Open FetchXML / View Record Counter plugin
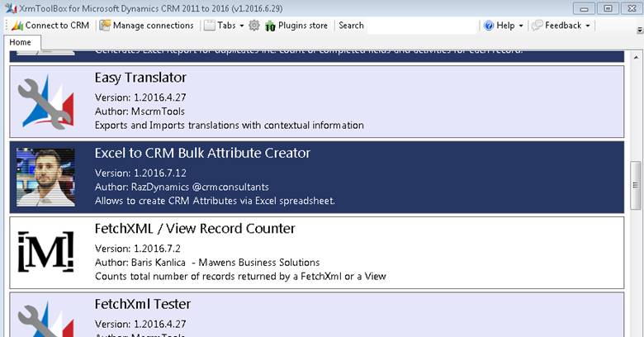 (x=195, y=229)
